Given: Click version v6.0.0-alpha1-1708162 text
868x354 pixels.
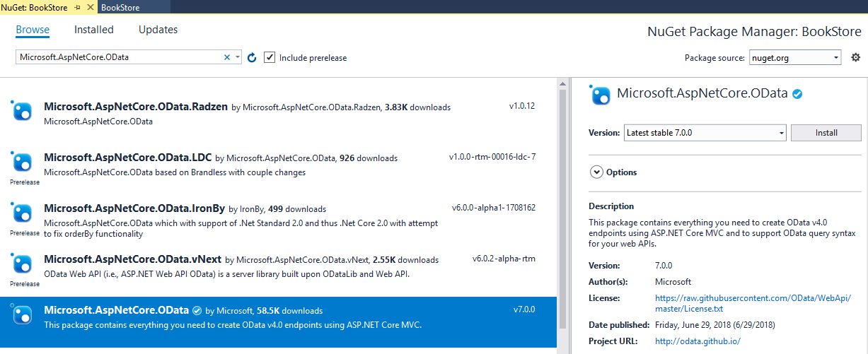Looking at the screenshot, I should (494, 208).
